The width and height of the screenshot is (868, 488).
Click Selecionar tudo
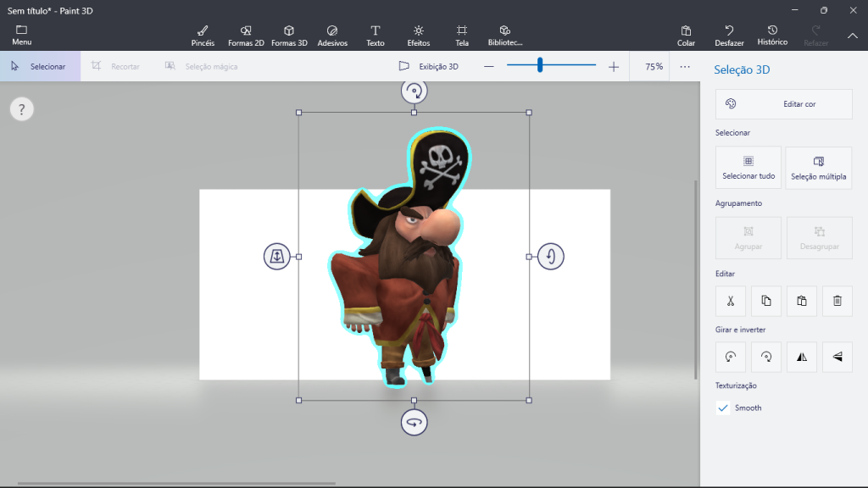[748, 167]
